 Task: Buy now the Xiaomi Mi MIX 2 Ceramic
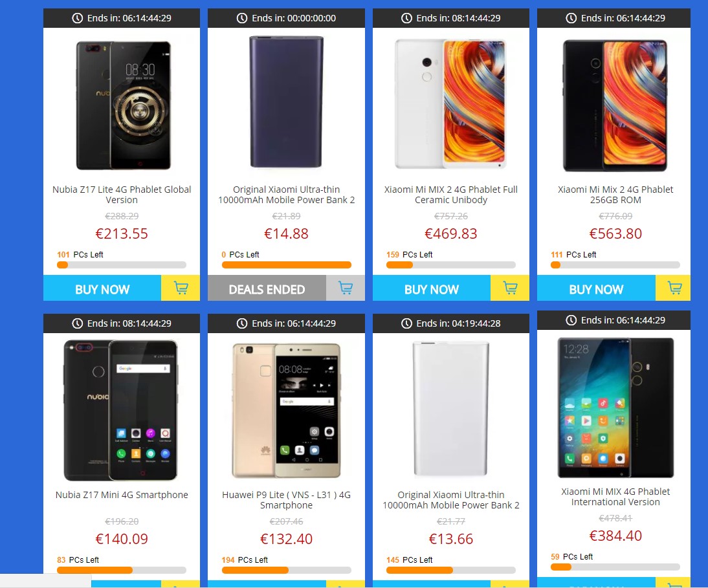(432, 288)
